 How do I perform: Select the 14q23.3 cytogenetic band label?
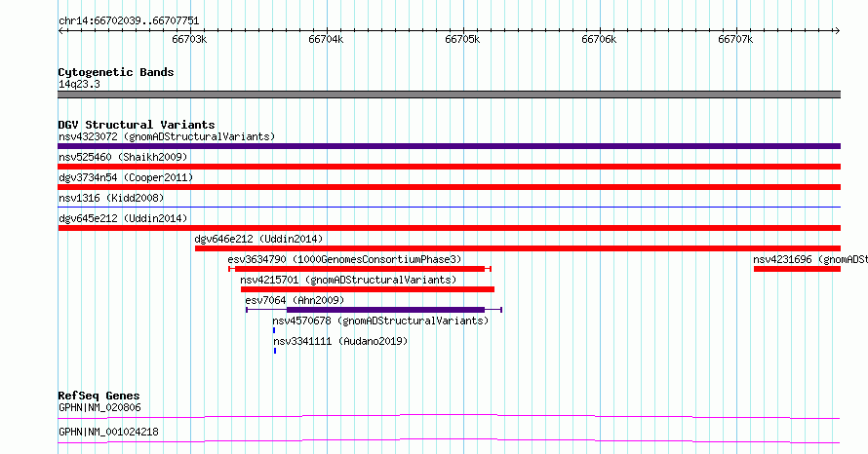tap(79, 84)
